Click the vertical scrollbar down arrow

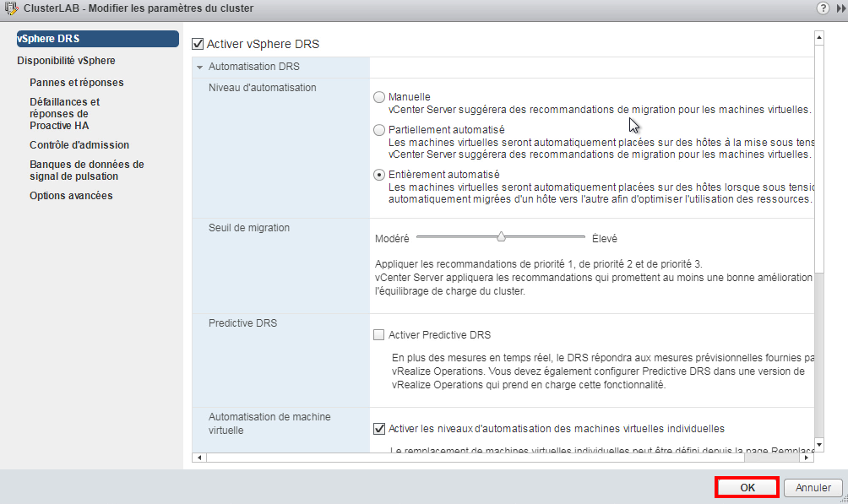coord(818,445)
